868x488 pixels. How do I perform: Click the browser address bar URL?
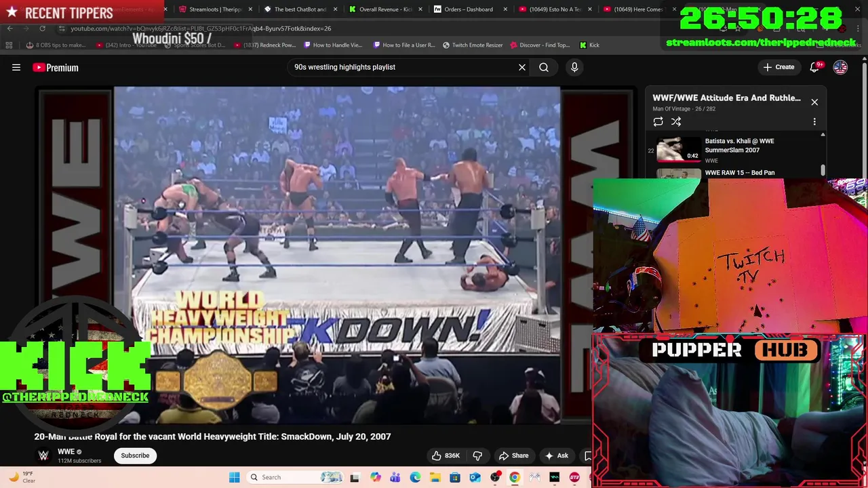201,28
